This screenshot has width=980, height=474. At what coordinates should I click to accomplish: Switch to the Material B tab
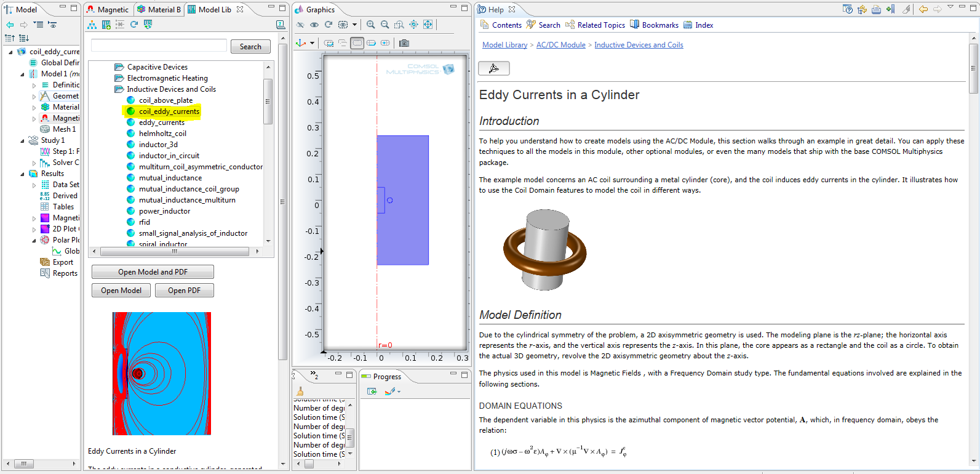(159, 9)
